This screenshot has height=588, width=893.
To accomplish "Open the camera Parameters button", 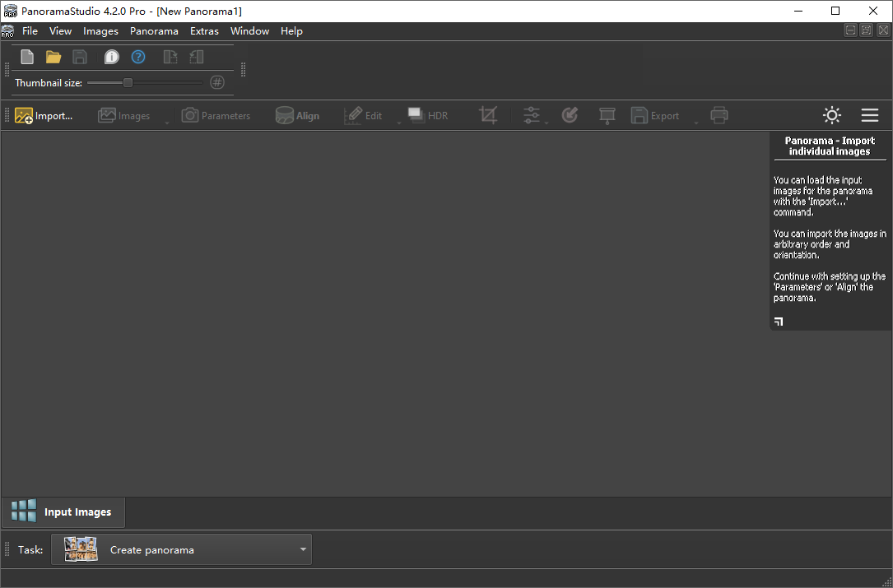I will (216, 116).
